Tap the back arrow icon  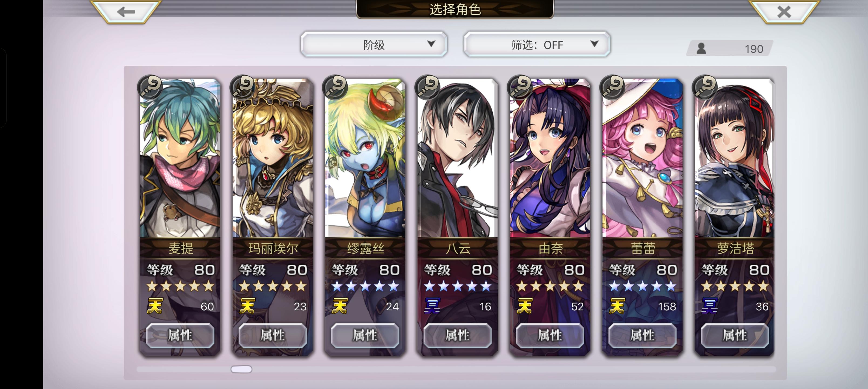point(126,12)
